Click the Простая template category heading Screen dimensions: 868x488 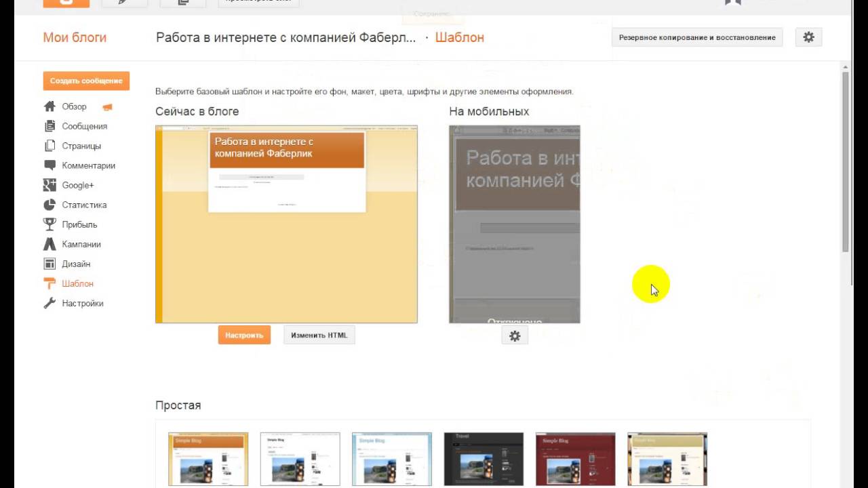(178, 405)
